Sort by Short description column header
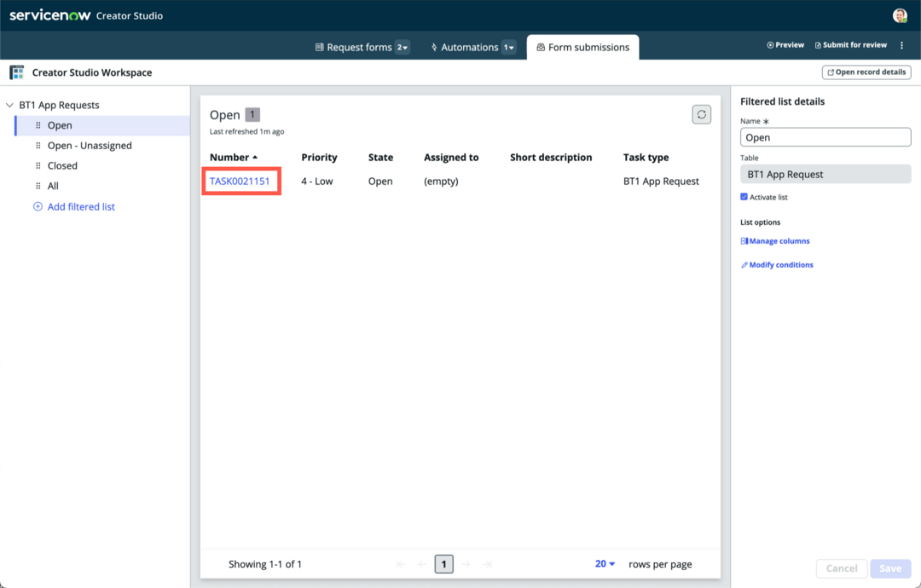 (551, 158)
